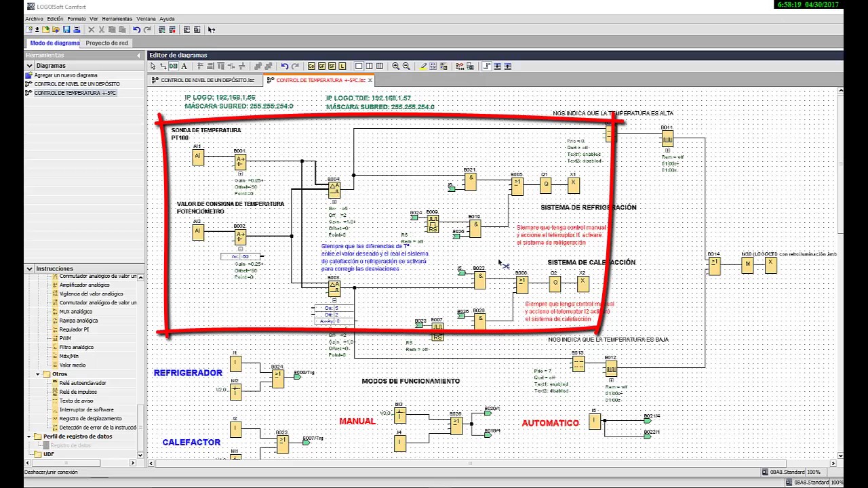The image size is (868, 488).
Task: Show the GF basic functions toolbar
Action: tap(321, 66)
